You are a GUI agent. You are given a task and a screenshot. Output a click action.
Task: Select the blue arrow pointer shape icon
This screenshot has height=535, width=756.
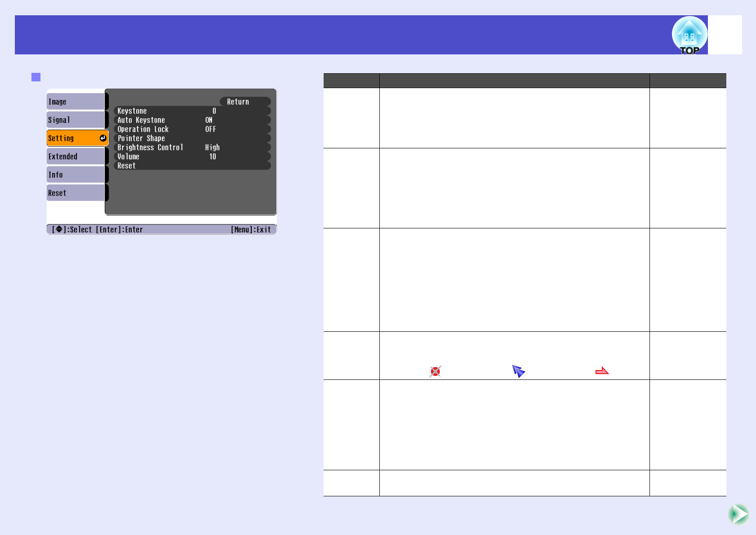point(518,371)
